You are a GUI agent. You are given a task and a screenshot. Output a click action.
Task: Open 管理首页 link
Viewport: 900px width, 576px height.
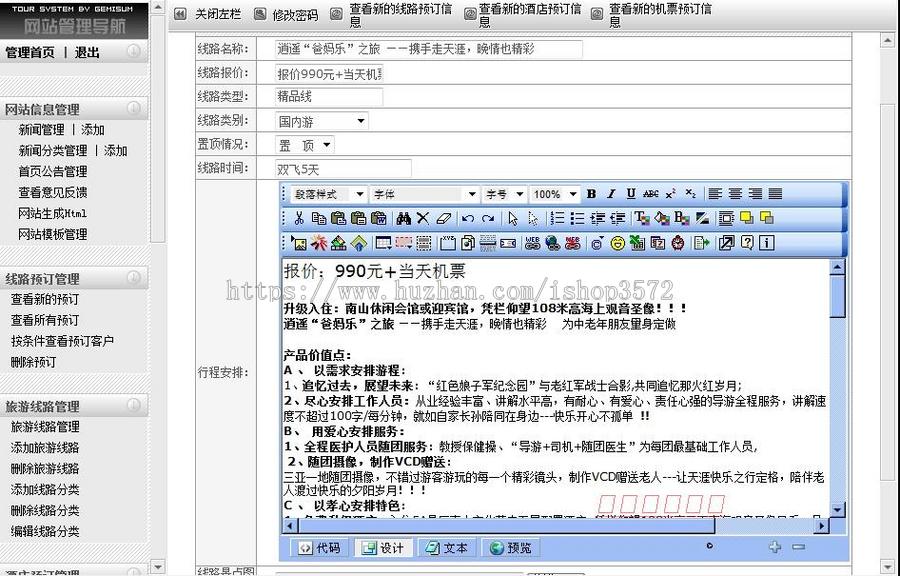(x=30, y=52)
